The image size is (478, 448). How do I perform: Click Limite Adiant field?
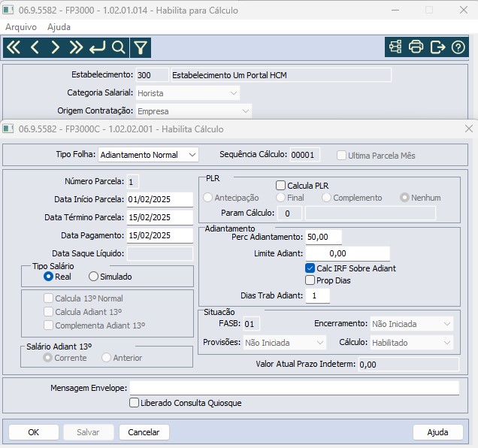coord(348,253)
